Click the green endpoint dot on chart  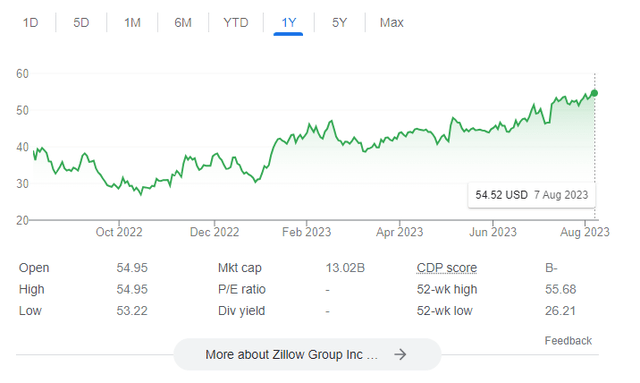coord(595,93)
